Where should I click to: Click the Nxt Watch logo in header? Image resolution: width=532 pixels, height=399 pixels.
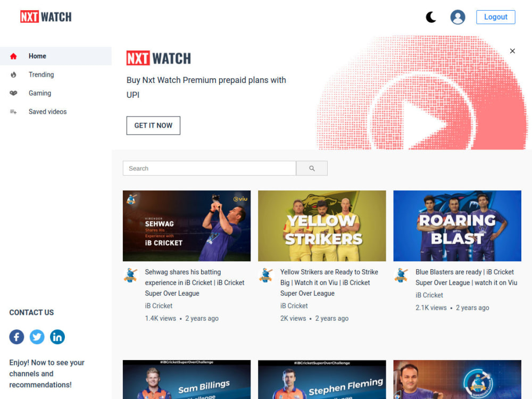pos(46,16)
